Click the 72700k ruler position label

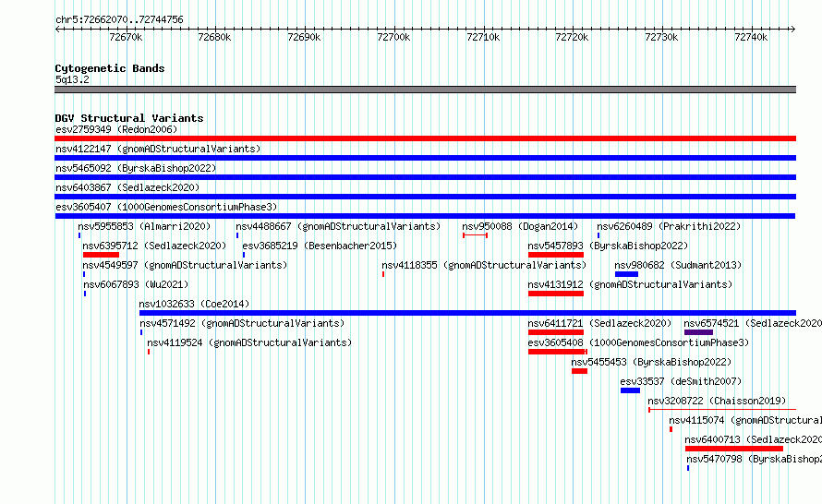[393, 37]
